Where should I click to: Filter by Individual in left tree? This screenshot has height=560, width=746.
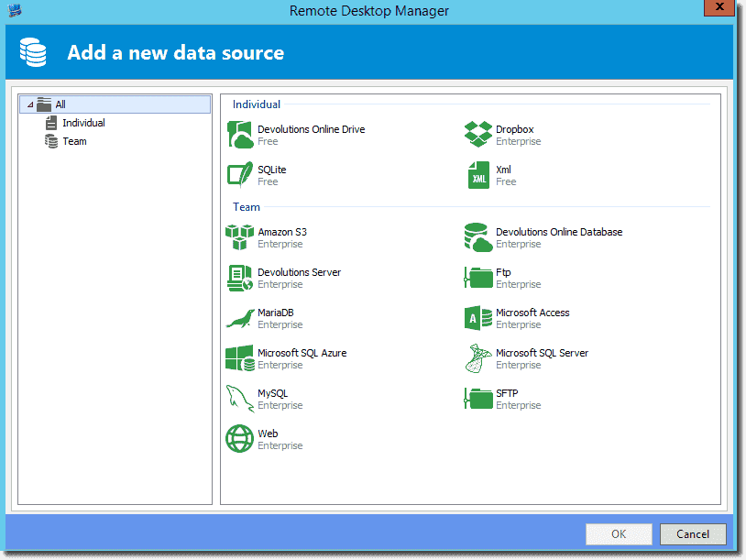[x=83, y=123]
